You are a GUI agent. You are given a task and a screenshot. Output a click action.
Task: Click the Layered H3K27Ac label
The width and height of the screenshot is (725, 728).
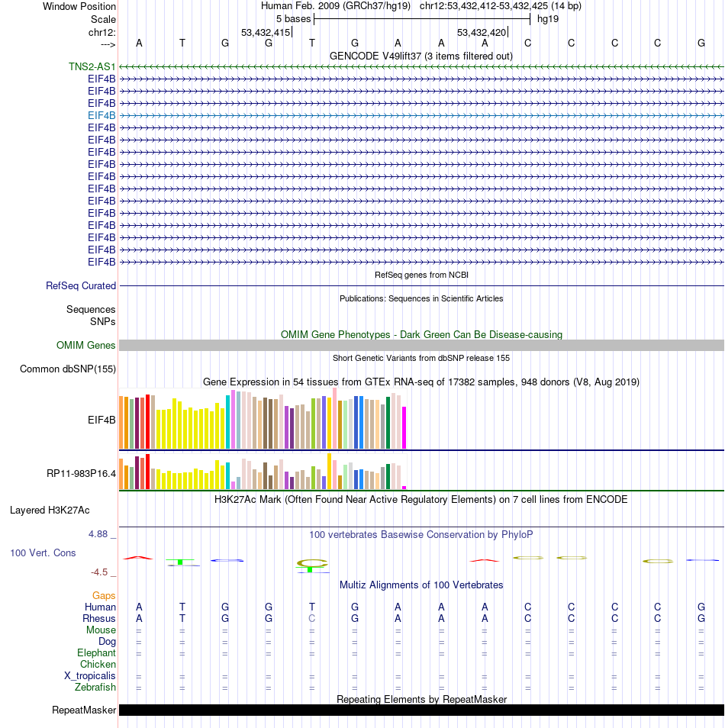[x=50, y=511]
